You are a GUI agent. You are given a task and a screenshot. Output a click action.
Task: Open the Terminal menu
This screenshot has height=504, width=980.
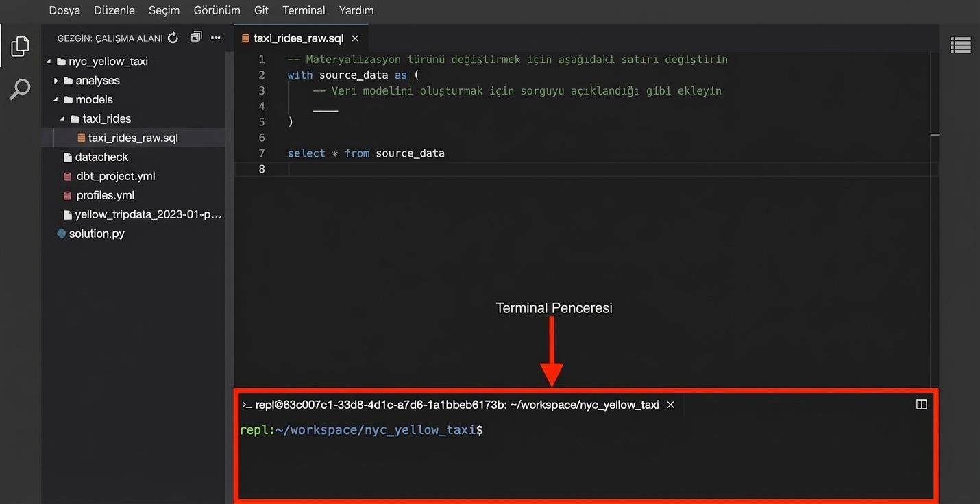303,10
